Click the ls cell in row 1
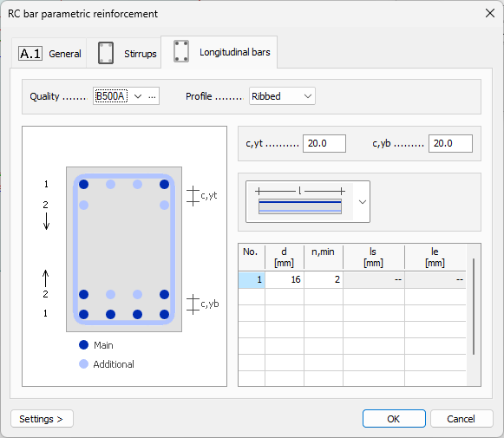 [374, 279]
